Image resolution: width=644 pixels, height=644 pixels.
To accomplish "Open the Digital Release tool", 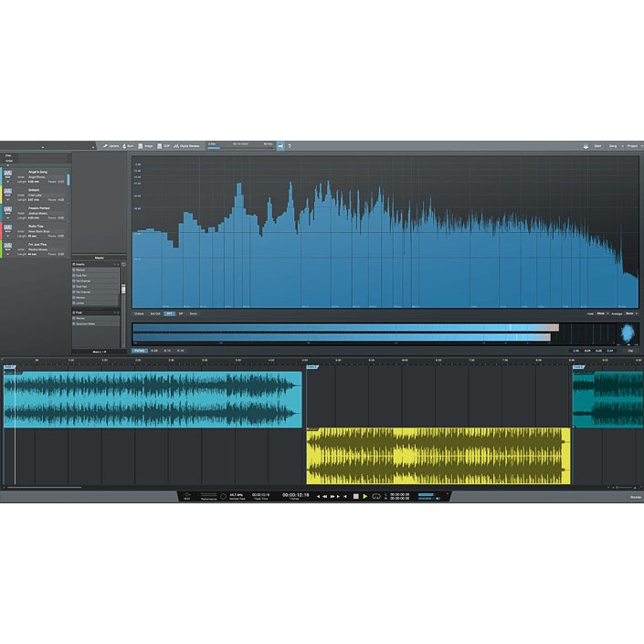I will pos(187,146).
